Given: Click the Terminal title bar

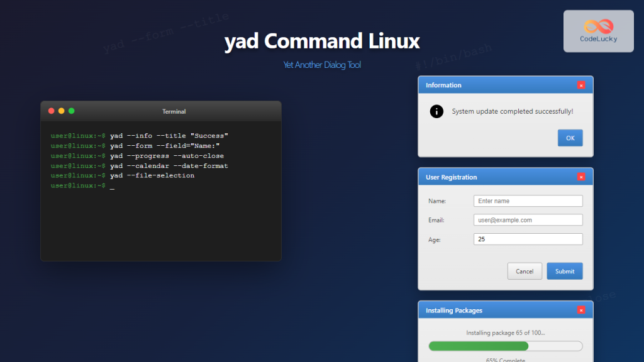Looking at the screenshot, I should 174,111.
